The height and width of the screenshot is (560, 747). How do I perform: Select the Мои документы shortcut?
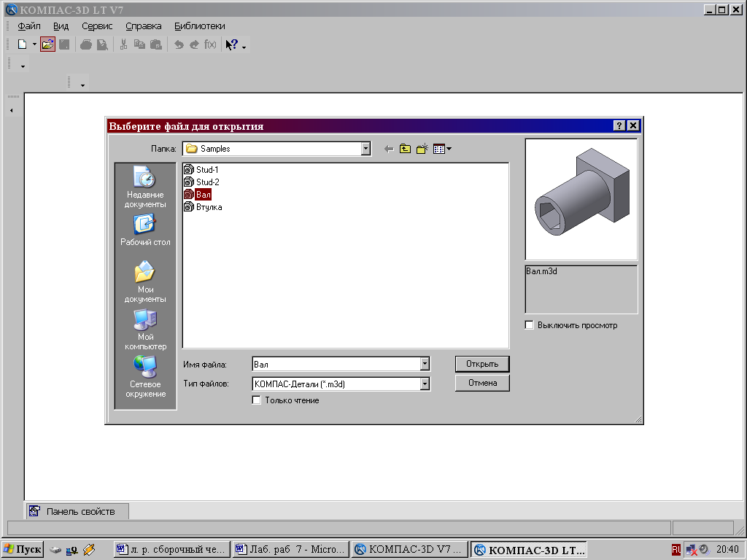coord(145,282)
